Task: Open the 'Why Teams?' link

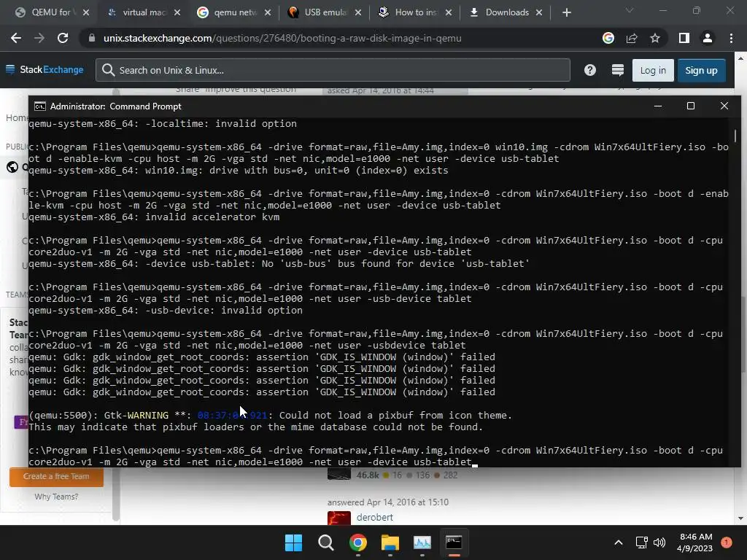Action: [x=56, y=497]
